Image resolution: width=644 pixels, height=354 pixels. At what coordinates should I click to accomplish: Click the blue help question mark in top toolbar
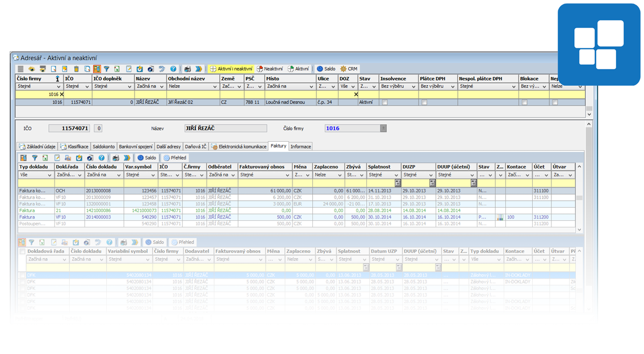(173, 69)
